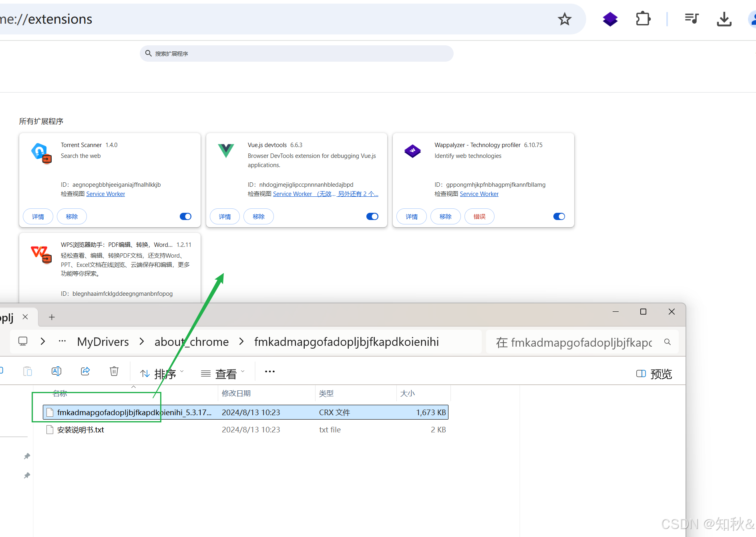This screenshot has height=537, width=756.
Task: Click the Explorer search magnifier icon
Action: [x=667, y=342]
